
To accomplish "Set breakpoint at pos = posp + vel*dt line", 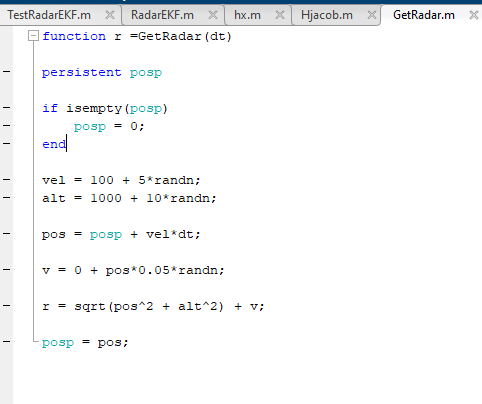I will (x=6, y=234).
